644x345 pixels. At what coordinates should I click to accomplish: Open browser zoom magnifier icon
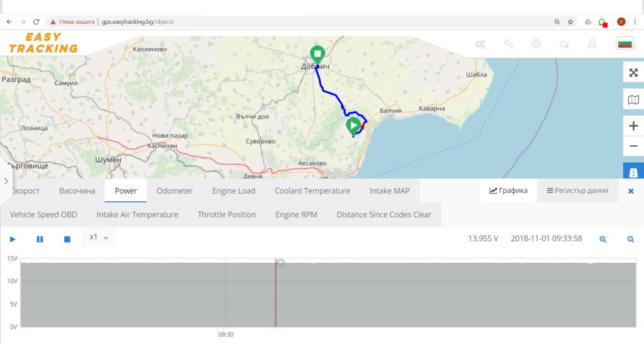click(557, 22)
